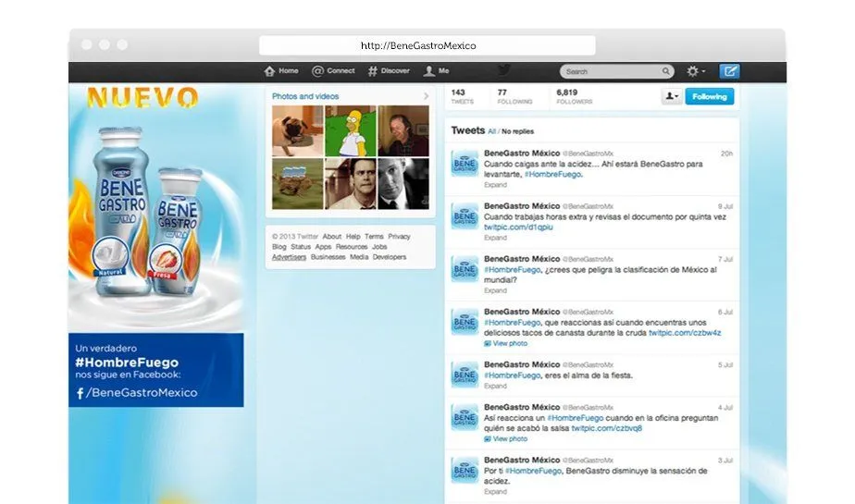
Task: Expand the 7 Jul tweet
Action: point(495,290)
